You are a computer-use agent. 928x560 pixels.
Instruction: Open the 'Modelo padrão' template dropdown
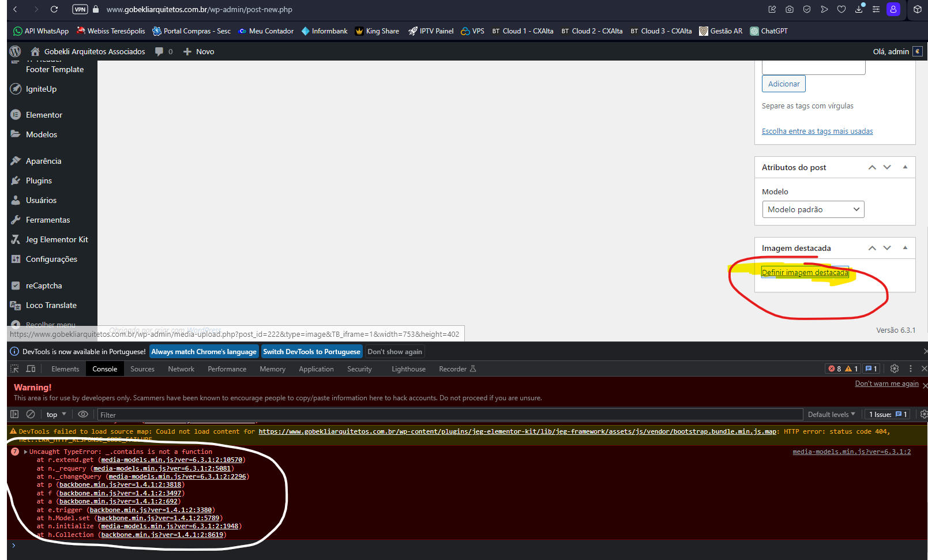[x=813, y=209]
